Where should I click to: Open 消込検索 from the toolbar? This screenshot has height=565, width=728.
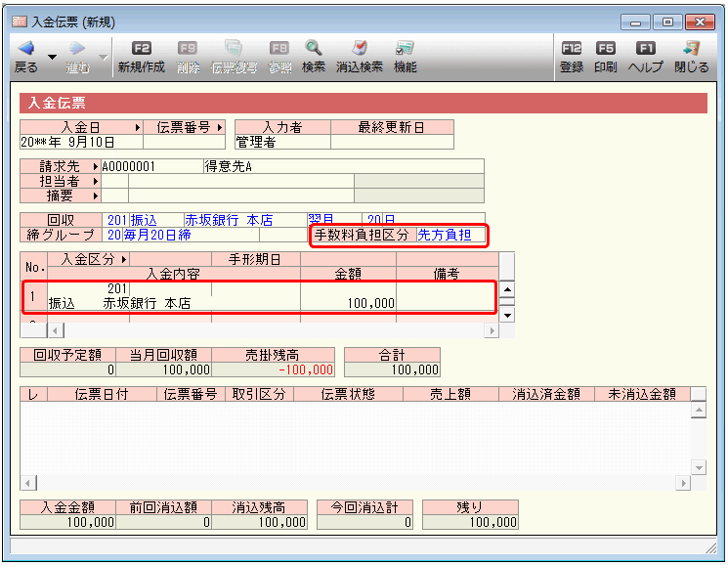click(x=359, y=48)
